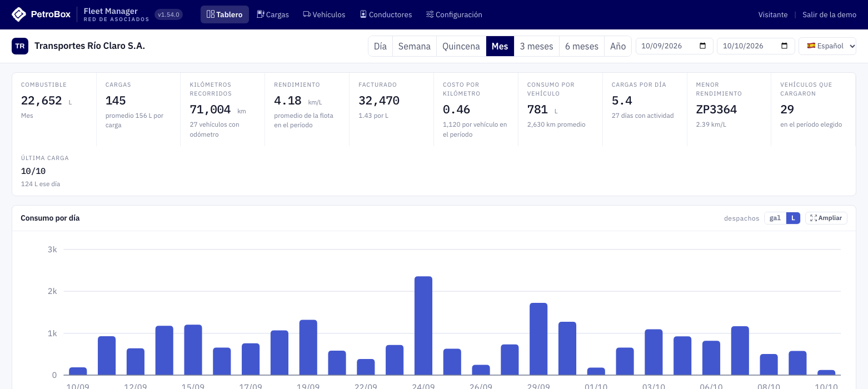Open calendar picker for end date
This screenshot has width=868, height=389.
click(x=785, y=46)
